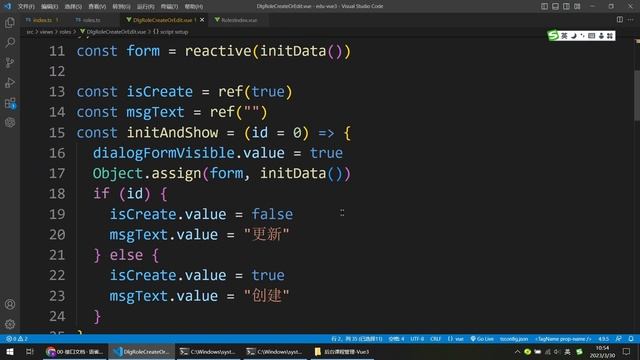Change indentation via spaces: 4 status item
The image size is (640, 360).
point(396,339)
